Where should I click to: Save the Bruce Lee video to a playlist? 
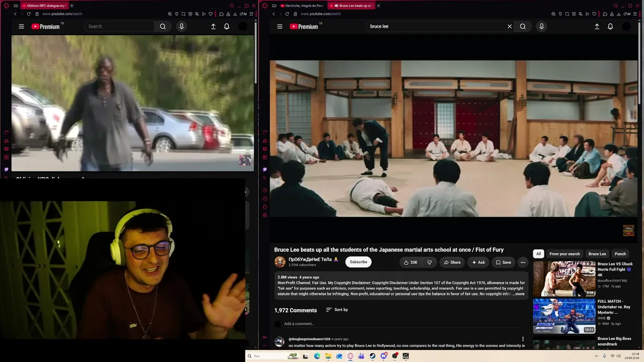503,262
